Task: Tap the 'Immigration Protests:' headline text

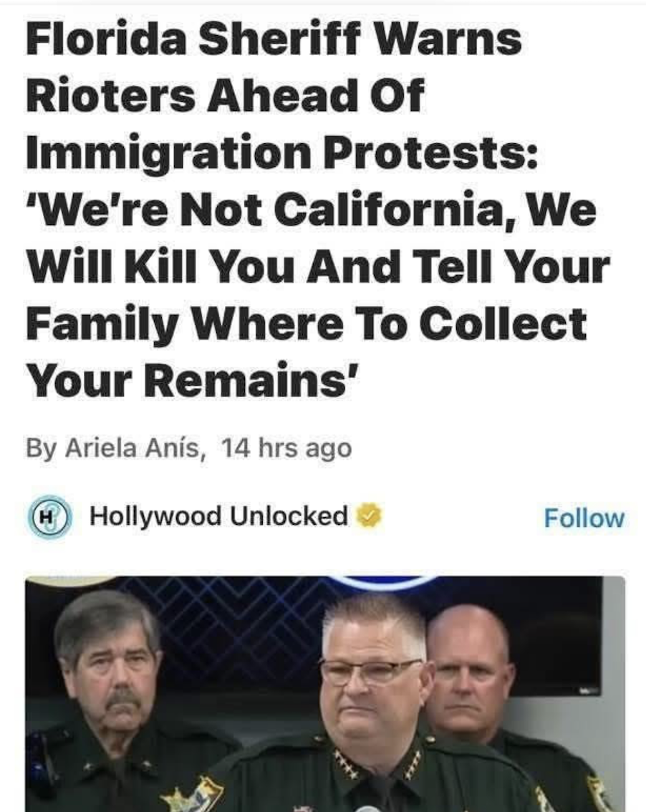Action: coord(281,153)
